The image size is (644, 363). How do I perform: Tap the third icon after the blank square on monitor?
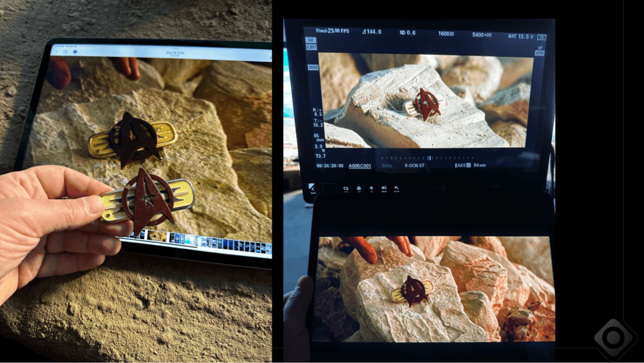pyautogui.click(x=372, y=189)
